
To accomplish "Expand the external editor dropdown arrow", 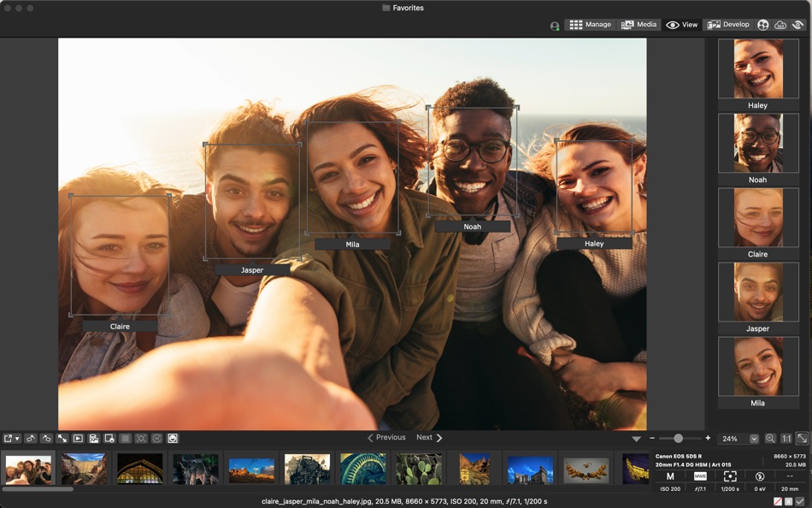I will click(x=18, y=439).
